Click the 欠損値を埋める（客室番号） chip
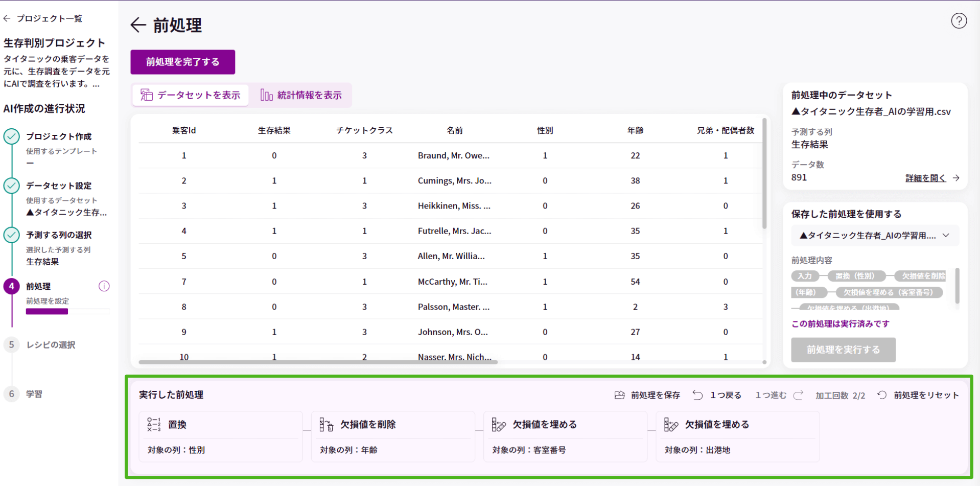This screenshot has width=980, height=486. tap(889, 292)
